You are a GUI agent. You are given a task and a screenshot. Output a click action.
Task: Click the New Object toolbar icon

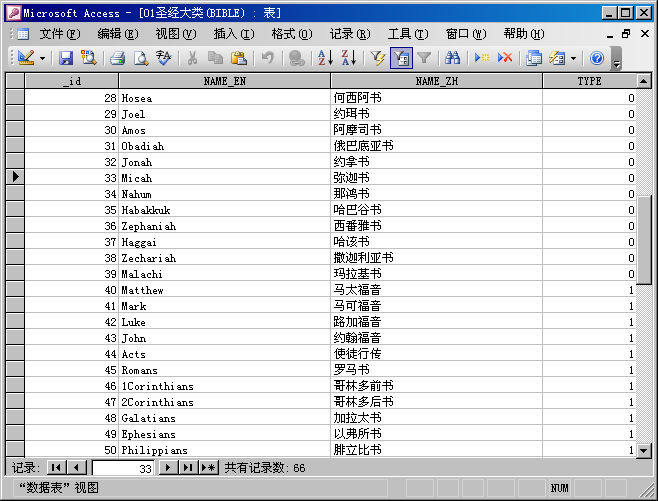click(x=557, y=58)
